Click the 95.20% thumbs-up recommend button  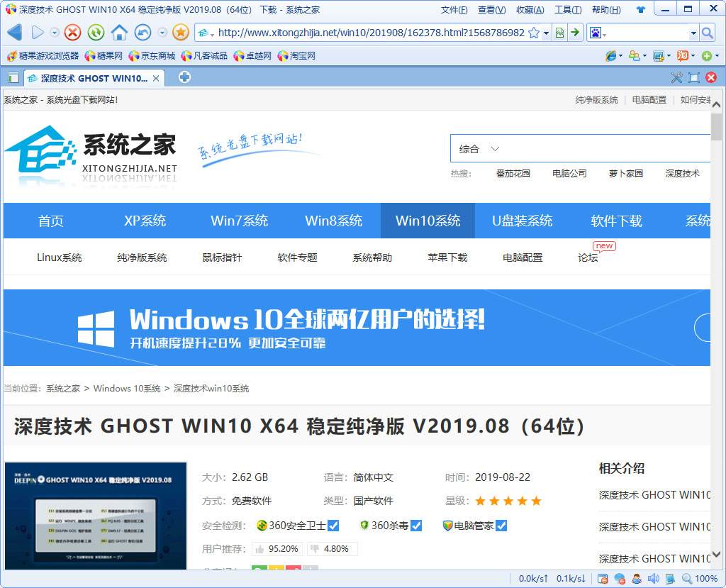pyautogui.click(x=277, y=548)
